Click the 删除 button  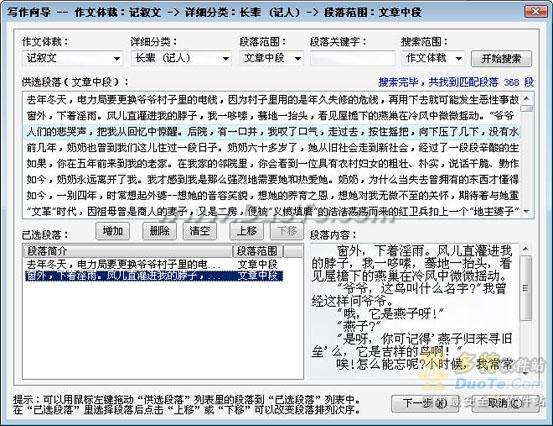159,231
